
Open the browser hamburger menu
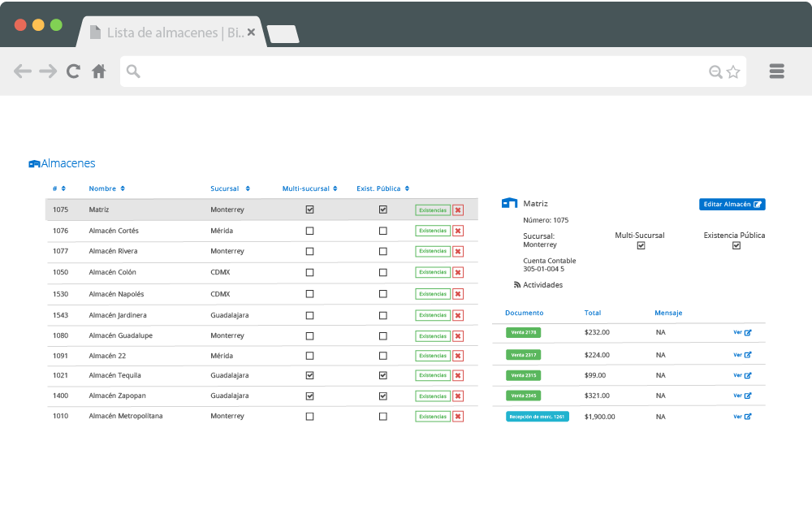pos(776,71)
